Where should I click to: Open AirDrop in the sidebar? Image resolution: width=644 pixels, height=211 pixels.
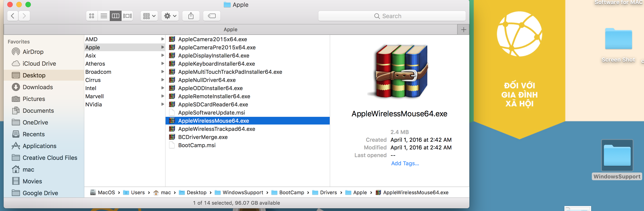click(33, 52)
